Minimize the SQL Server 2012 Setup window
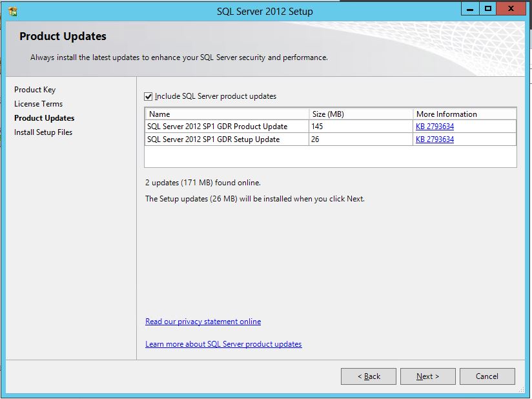The height and width of the screenshot is (399, 532). pos(470,9)
